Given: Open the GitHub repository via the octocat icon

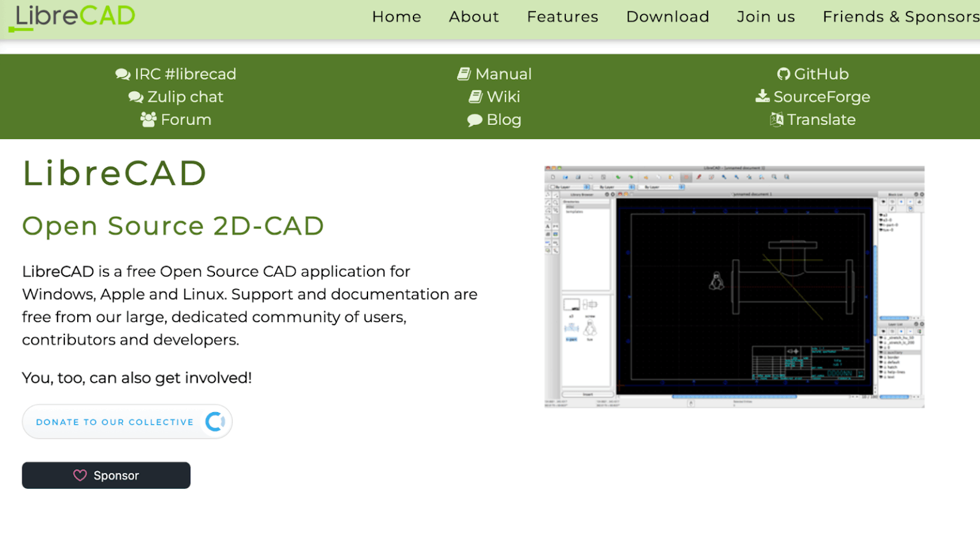Looking at the screenshot, I should [784, 73].
